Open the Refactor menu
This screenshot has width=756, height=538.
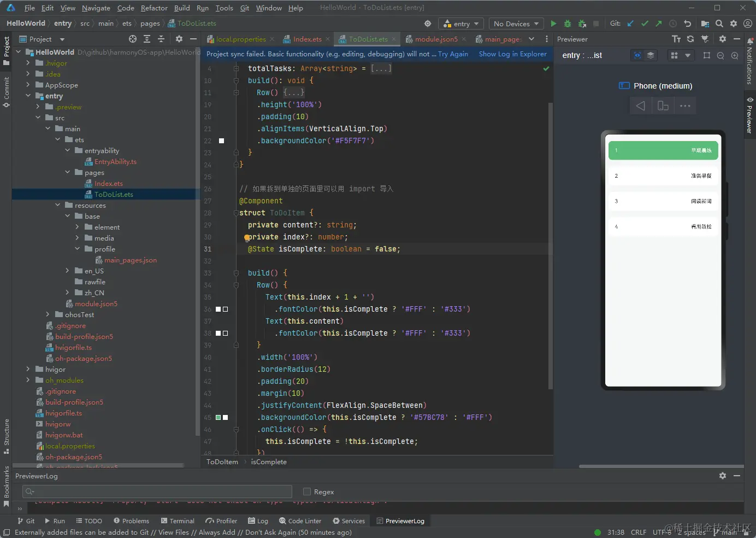pos(154,8)
